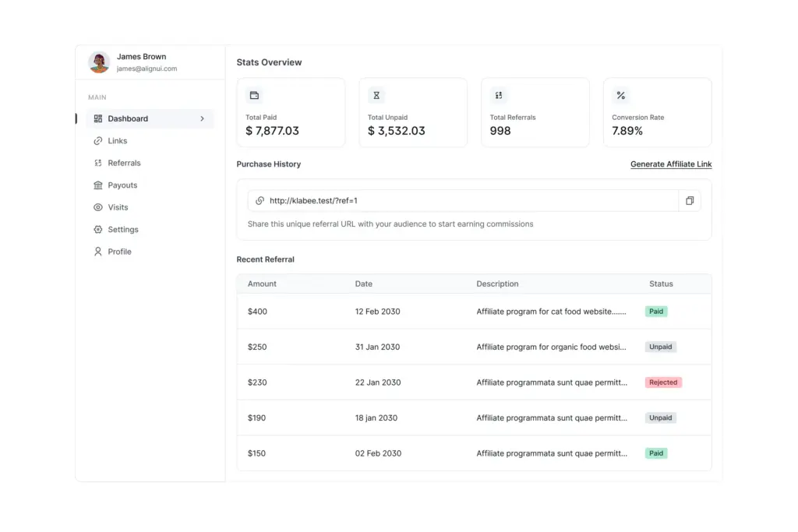Open Payouts using its sidebar icon
The width and height of the screenshot is (798, 532).
pos(97,185)
